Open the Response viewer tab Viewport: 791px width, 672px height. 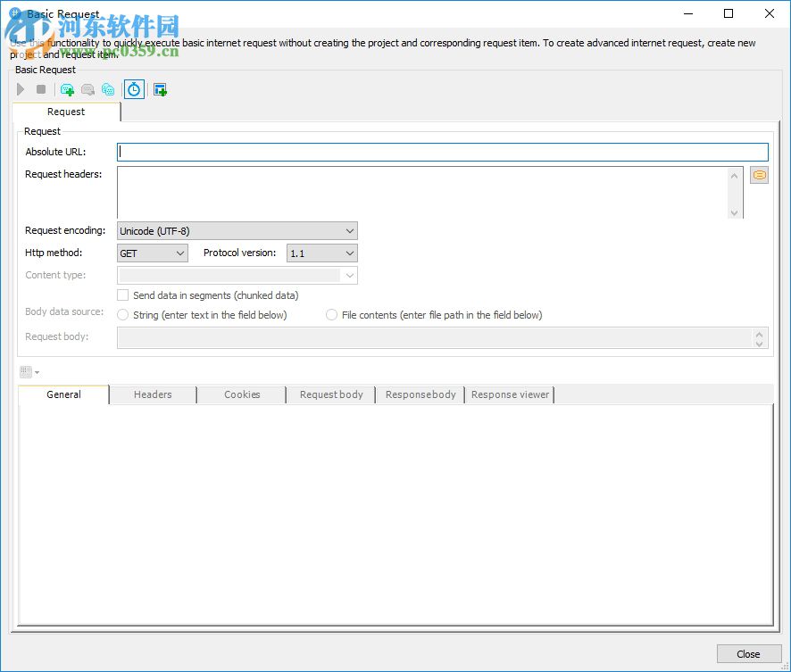pos(509,394)
